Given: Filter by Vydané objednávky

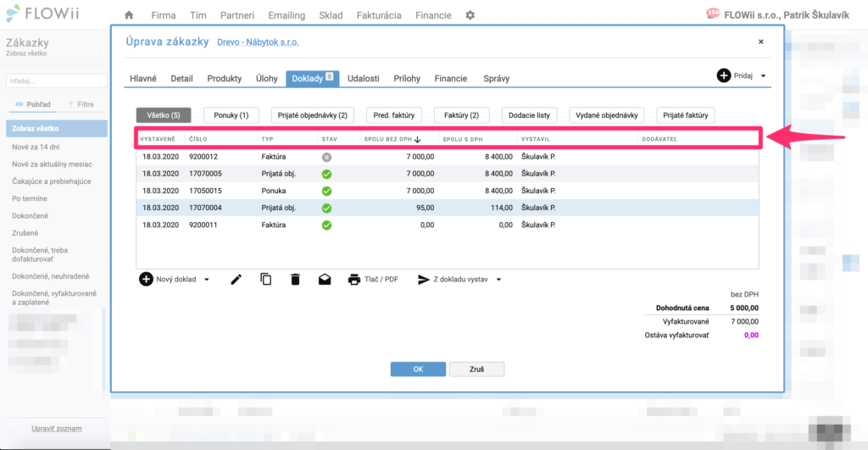Looking at the screenshot, I should coord(607,115).
